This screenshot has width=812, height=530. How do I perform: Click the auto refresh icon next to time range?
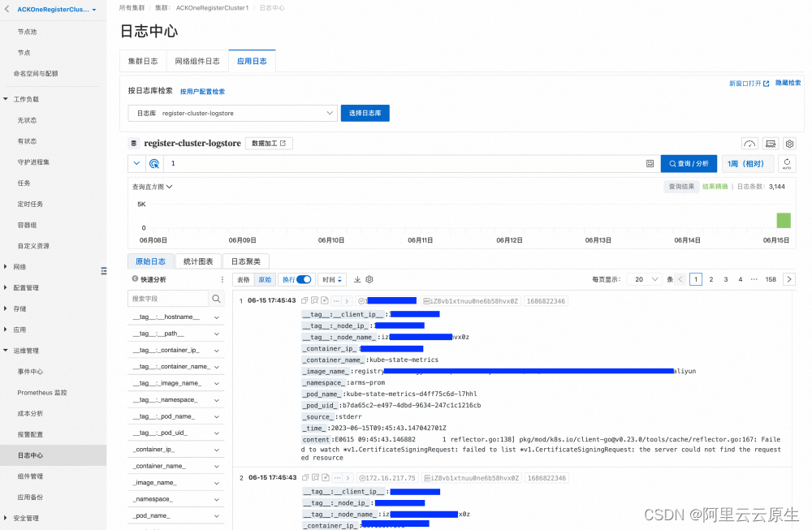point(787,164)
